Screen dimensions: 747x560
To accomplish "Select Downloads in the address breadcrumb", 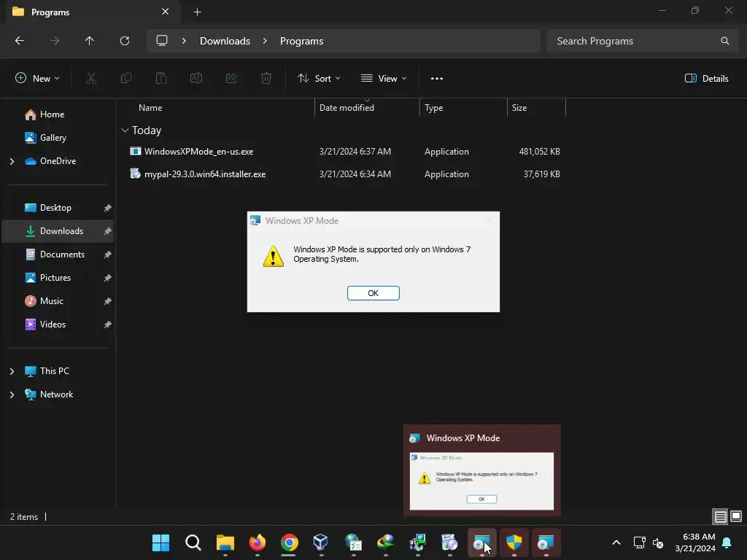I will 225,41.
